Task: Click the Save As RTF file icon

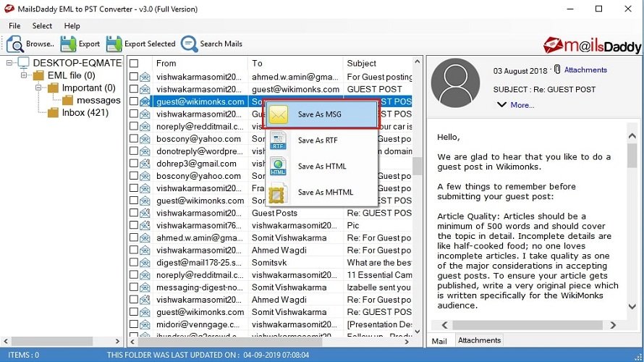Action: (278, 140)
